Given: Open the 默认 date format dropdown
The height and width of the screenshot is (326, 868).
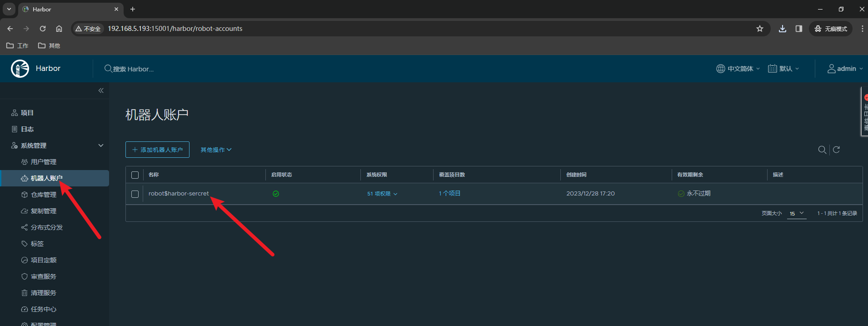Looking at the screenshot, I should point(783,69).
